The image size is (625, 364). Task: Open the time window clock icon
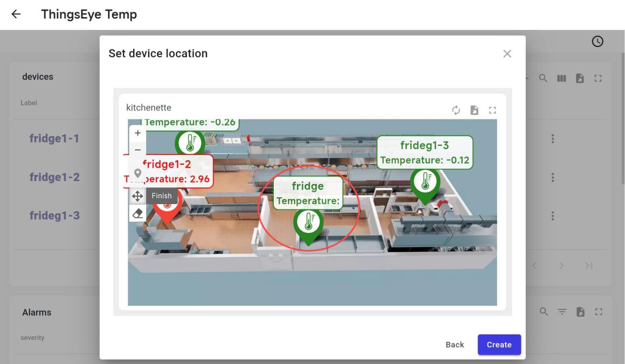tap(597, 41)
